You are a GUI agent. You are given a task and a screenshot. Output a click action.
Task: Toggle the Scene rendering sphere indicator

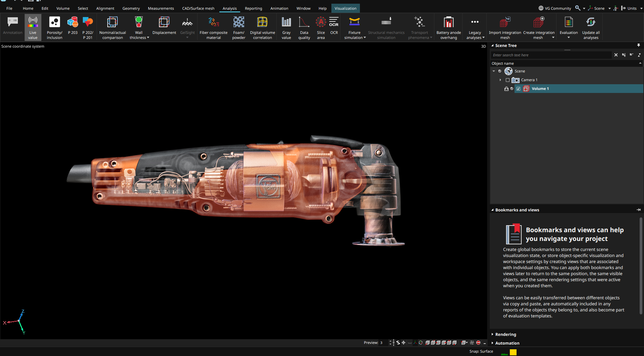coord(500,71)
